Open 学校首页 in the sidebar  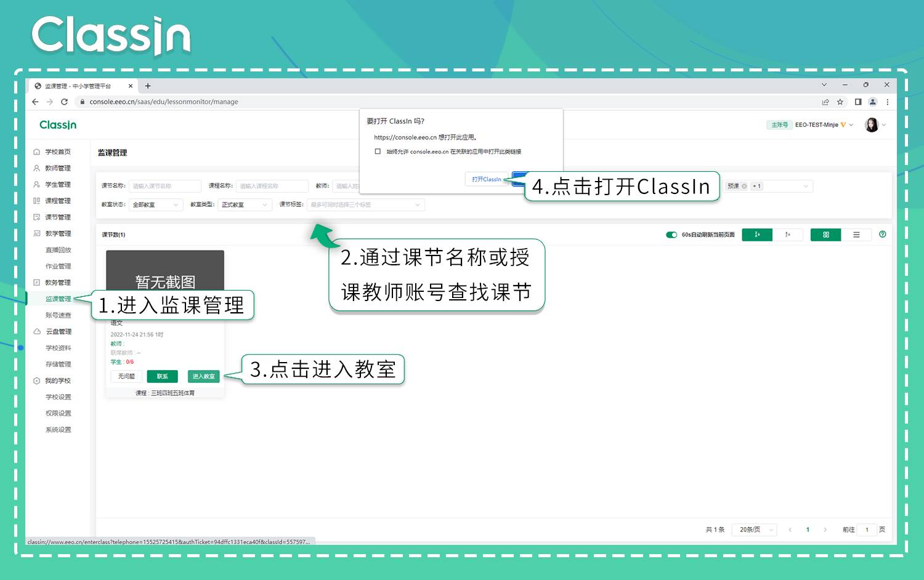click(x=58, y=151)
